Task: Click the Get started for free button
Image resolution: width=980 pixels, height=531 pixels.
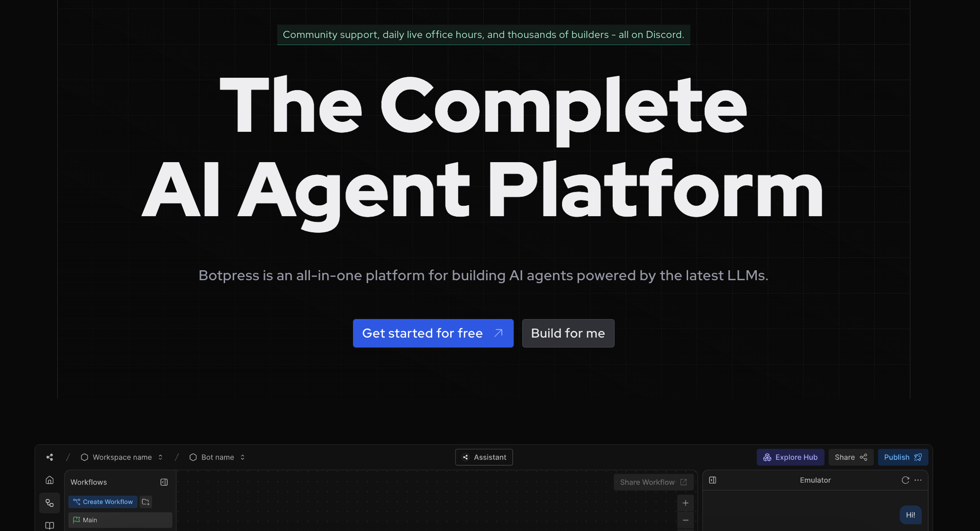Action: 433,333
